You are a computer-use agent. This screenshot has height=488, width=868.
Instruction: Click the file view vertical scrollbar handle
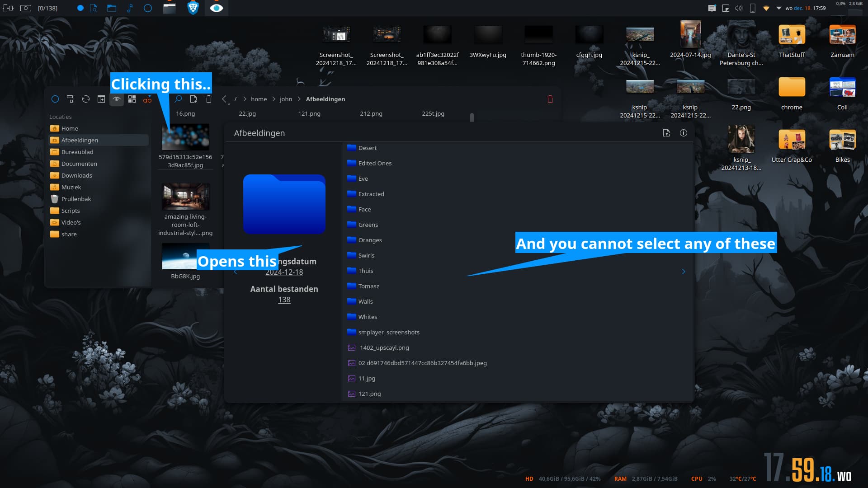click(x=472, y=117)
